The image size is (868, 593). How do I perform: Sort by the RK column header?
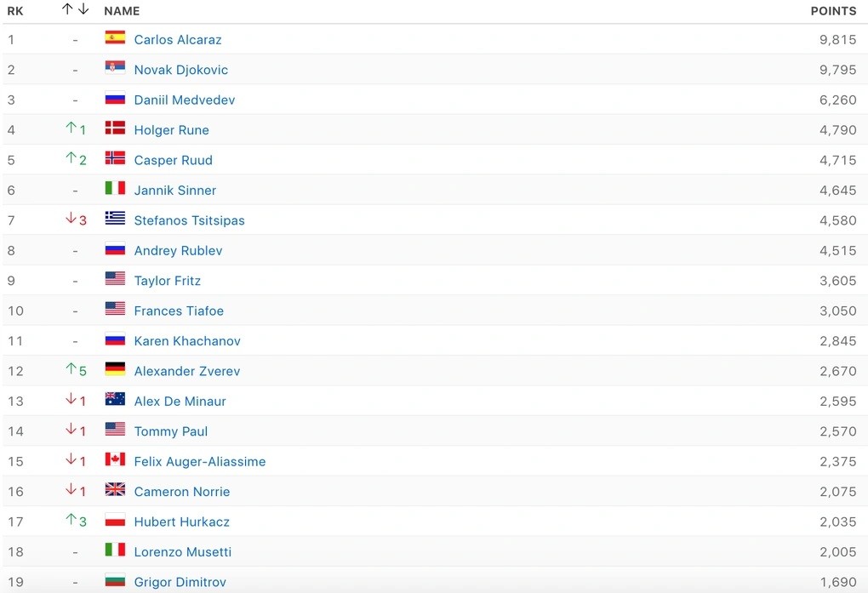click(x=15, y=11)
